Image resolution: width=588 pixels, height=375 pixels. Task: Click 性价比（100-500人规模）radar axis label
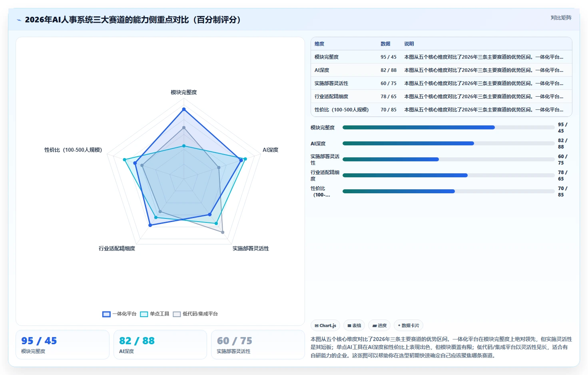point(73,150)
